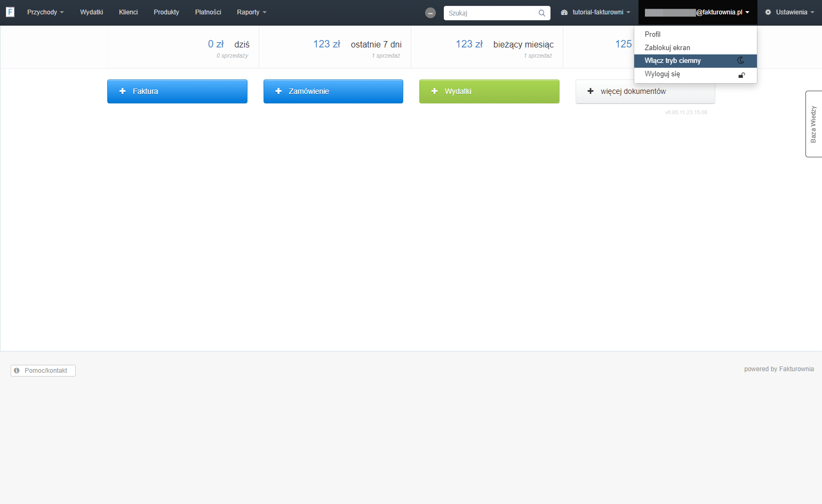822x504 pixels.
Task: Click the green Wydatki button
Action: (x=489, y=91)
